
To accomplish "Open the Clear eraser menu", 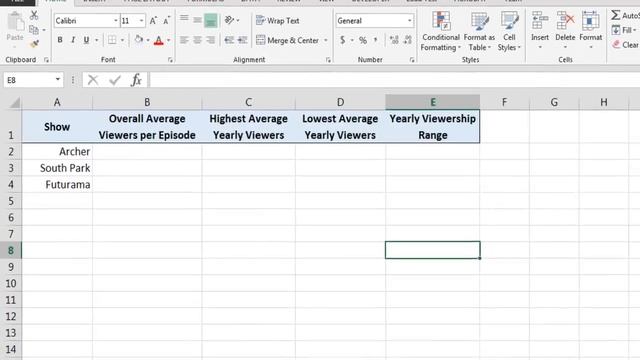I will (625, 44).
